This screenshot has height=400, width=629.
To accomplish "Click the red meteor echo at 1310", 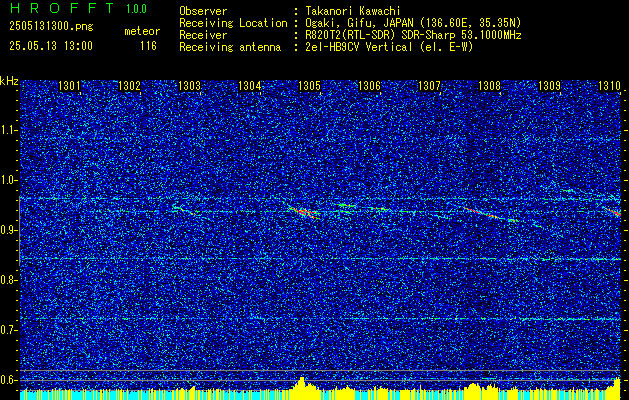I will coord(614,211).
